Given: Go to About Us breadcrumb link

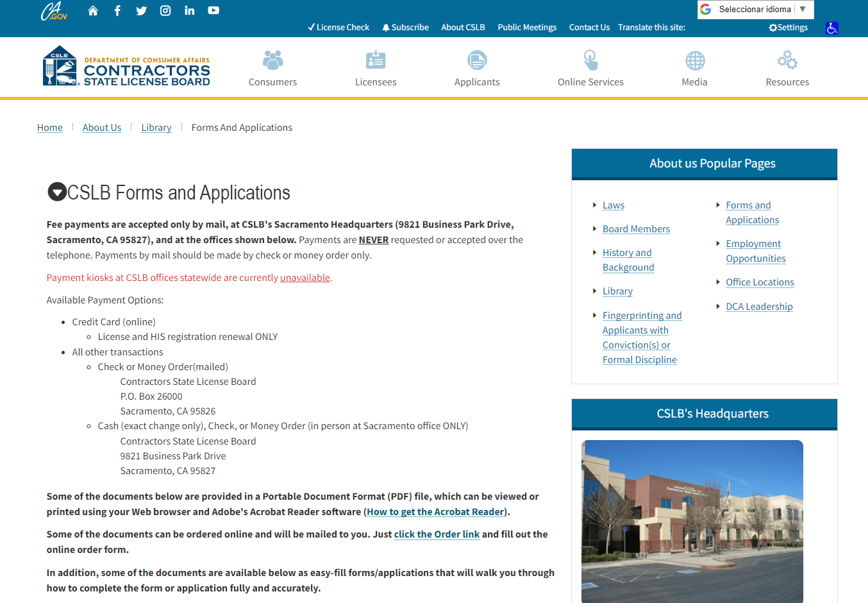Looking at the screenshot, I should click(x=102, y=128).
